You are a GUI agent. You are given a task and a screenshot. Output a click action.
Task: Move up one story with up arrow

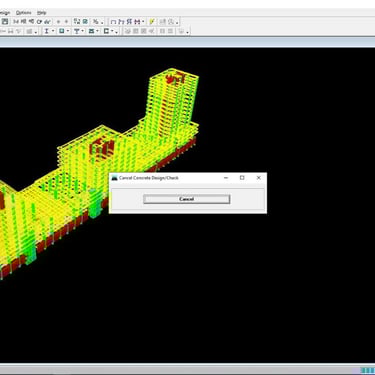58,22
